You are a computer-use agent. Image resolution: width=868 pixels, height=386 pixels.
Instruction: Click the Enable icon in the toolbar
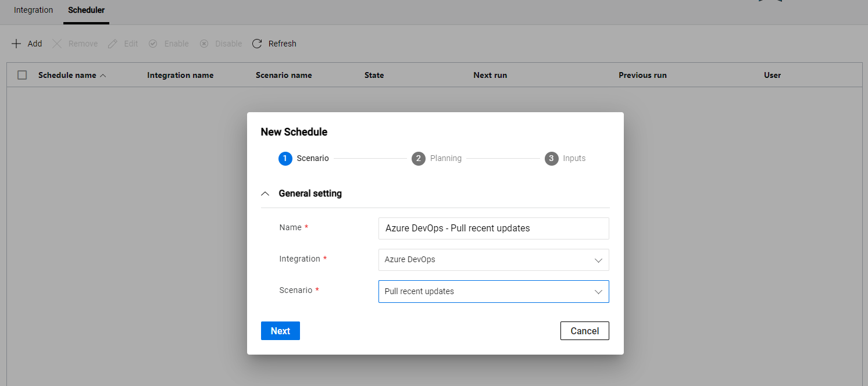[153, 43]
